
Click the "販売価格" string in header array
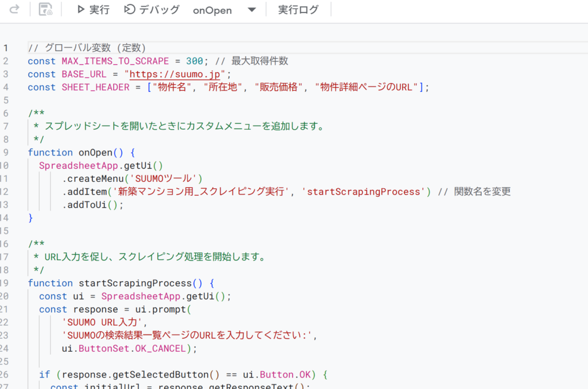pos(278,87)
